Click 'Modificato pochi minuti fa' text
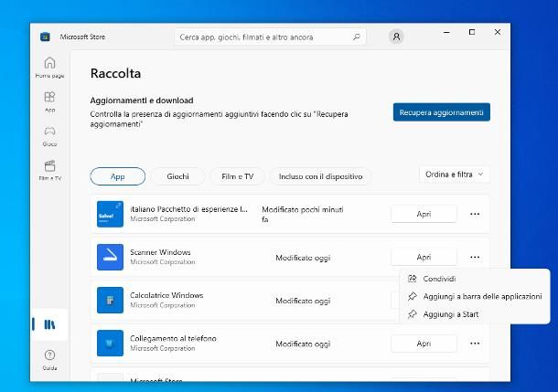Viewport: 558px width, 392px height. coord(303,215)
